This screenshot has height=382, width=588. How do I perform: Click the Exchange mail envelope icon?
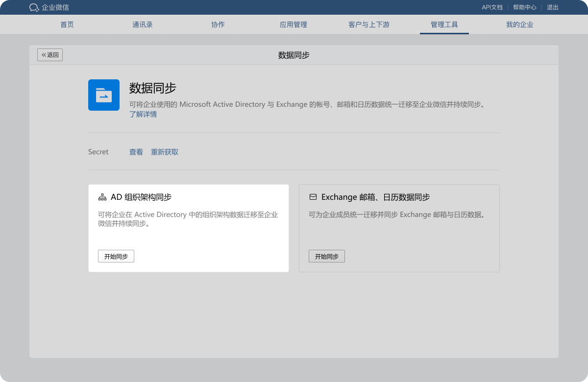[x=313, y=197]
